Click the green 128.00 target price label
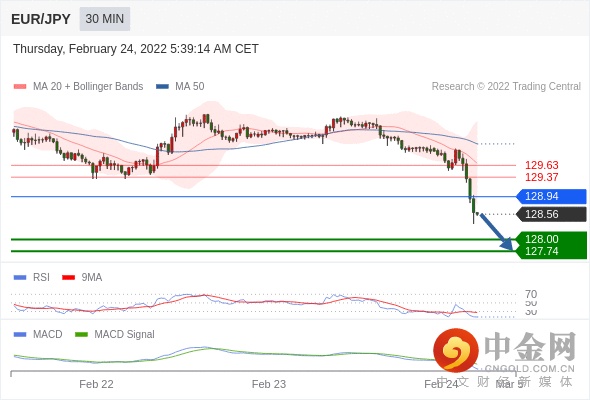 [541, 239]
